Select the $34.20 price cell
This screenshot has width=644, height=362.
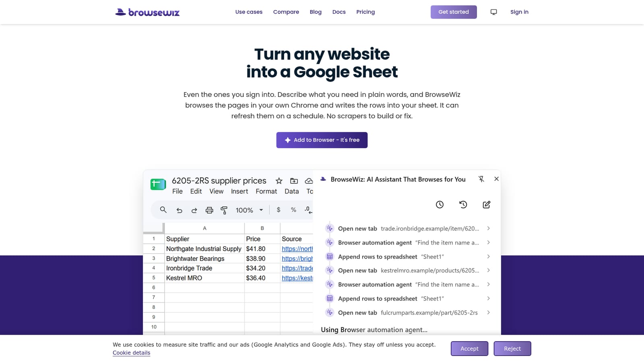(x=262, y=268)
